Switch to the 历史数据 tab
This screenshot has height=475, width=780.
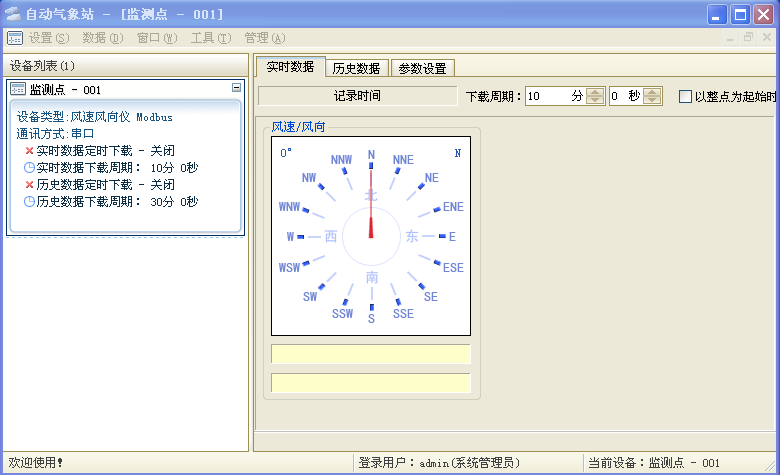(356, 68)
